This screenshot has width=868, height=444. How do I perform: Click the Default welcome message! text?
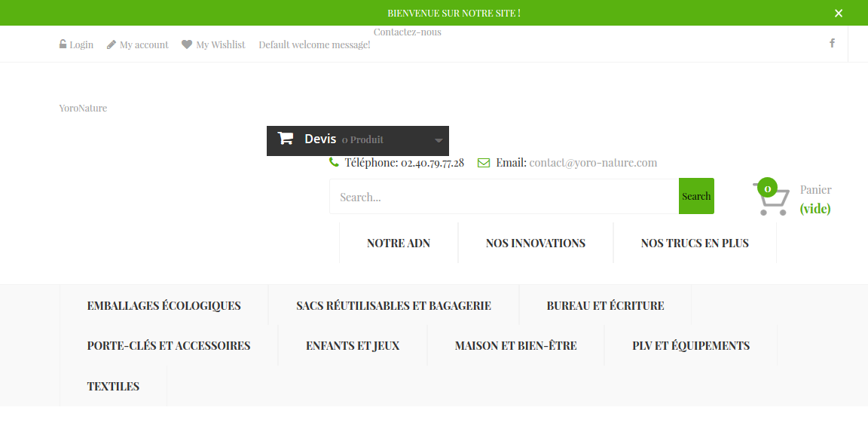point(314,44)
